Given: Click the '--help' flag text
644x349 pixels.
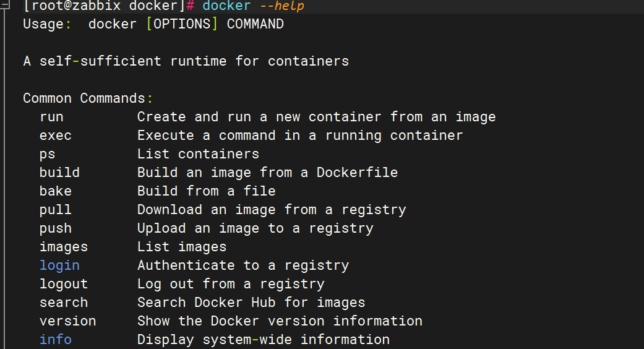Looking at the screenshot, I should coord(281,6).
